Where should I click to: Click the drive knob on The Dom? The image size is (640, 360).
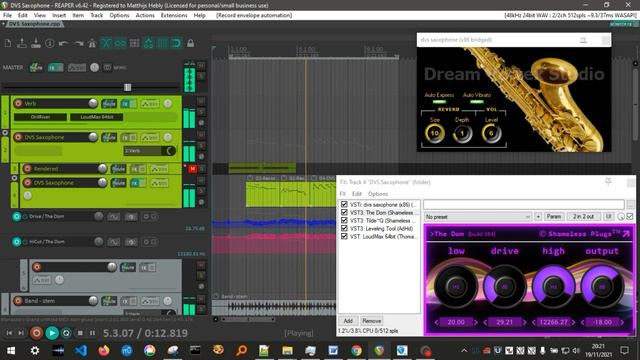pos(504,287)
